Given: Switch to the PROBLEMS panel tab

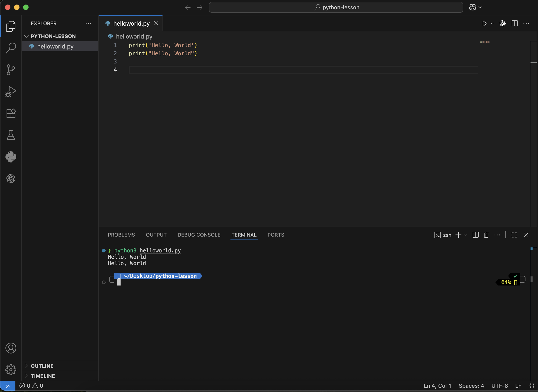Looking at the screenshot, I should [x=121, y=235].
